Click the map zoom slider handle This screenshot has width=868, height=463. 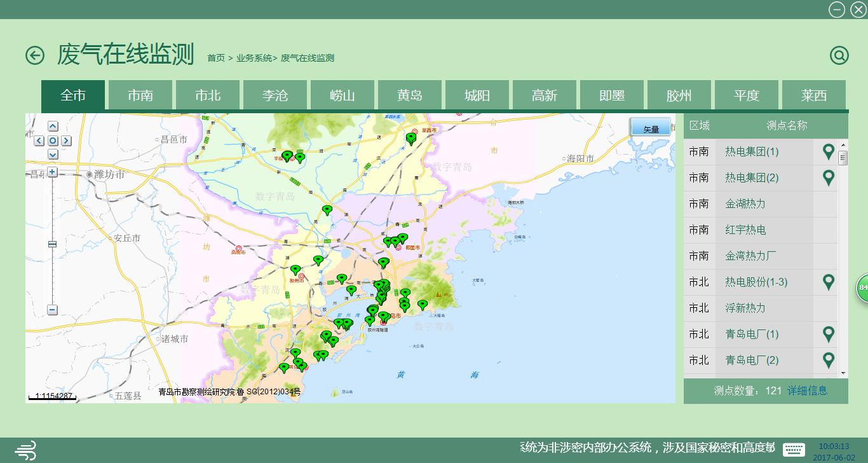[52, 244]
